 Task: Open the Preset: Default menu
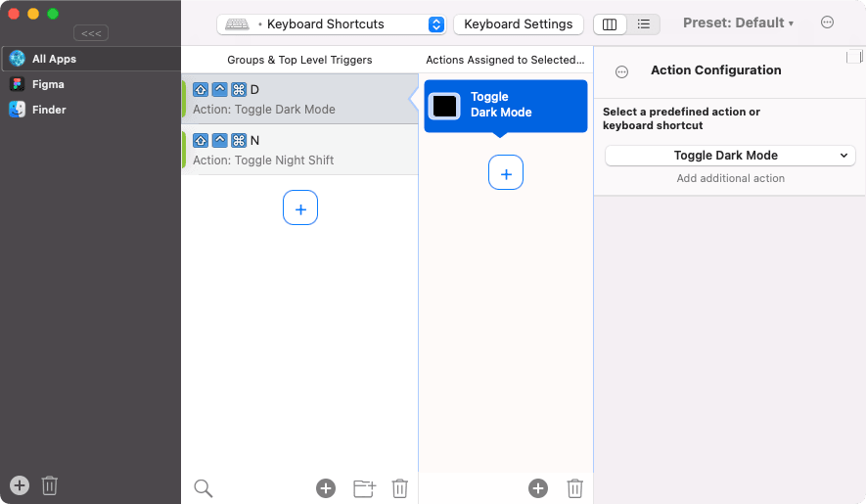(738, 23)
